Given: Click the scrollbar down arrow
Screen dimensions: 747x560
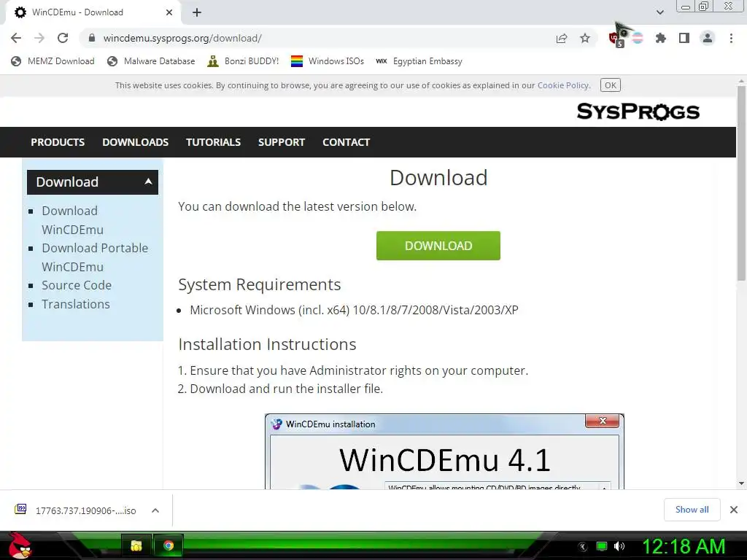Looking at the screenshot, I should (x=741, y=483).
